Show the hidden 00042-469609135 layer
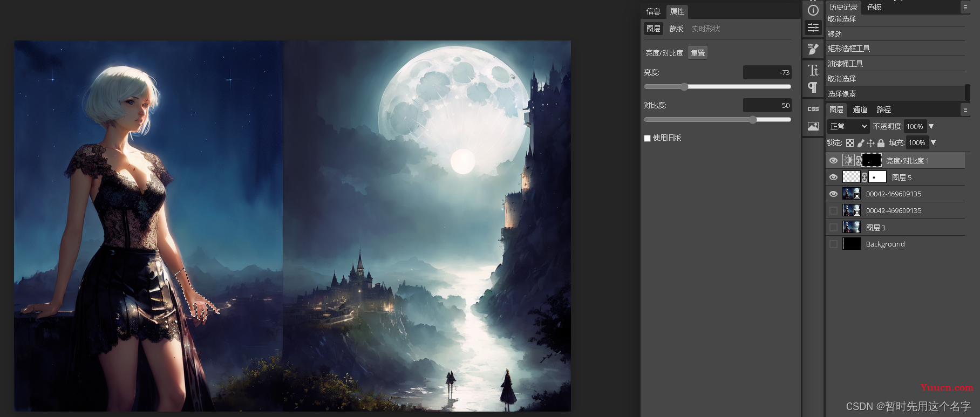The image size is (980, 417). (834, 211)
